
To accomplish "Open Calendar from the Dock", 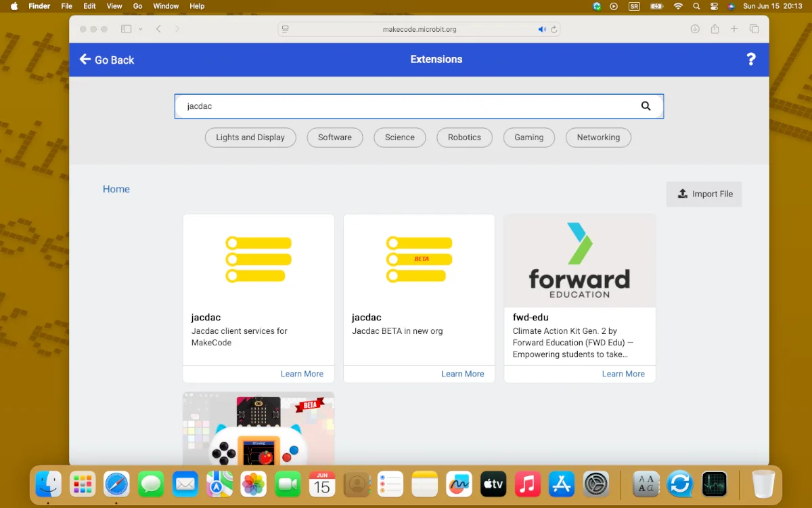I will pyautogui.click(x=322, y=484).
